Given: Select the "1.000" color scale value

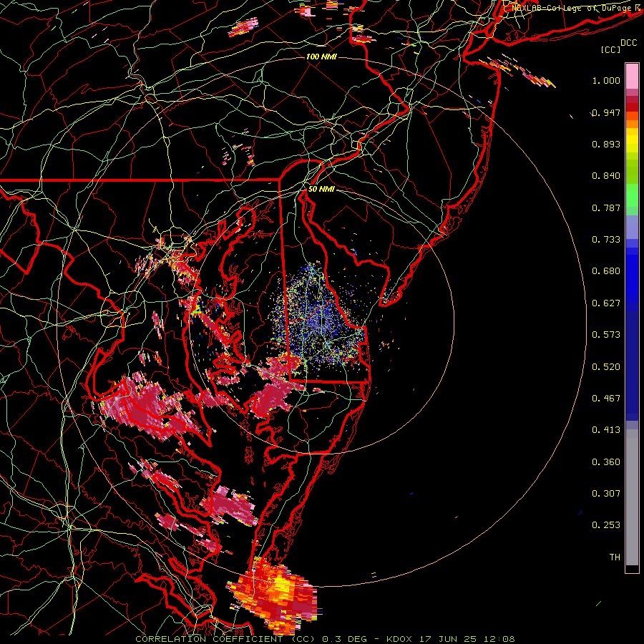Looking at the screenshot, I should pos(606,80).
